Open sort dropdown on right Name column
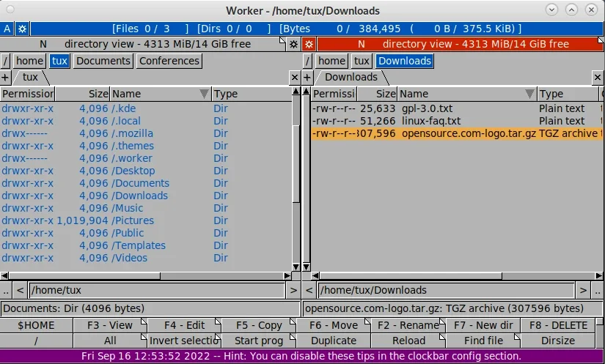Screen dimensions: 605x364 click(x=529, y=94)
